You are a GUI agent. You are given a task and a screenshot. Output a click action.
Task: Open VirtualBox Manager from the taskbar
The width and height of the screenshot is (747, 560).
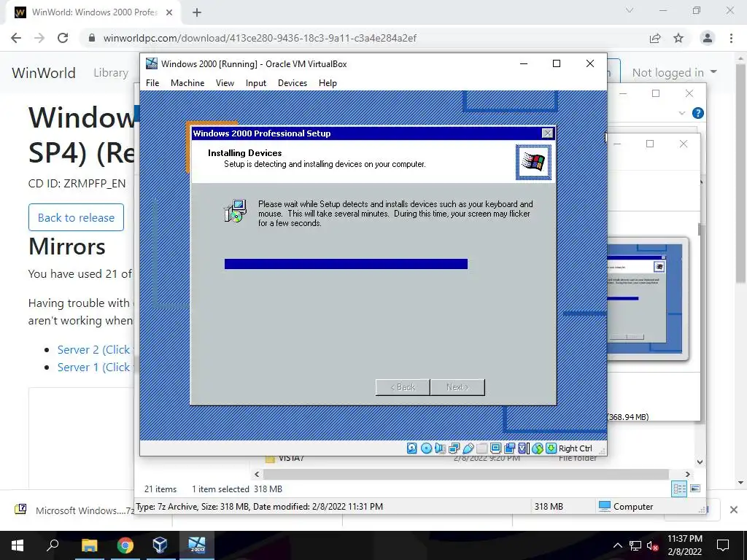pos(160,545)
